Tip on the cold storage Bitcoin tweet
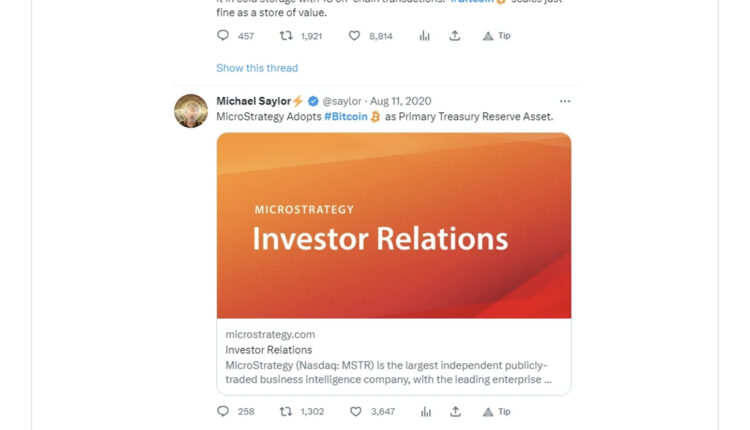Screen dimensions: 750x430 point(496,35)
